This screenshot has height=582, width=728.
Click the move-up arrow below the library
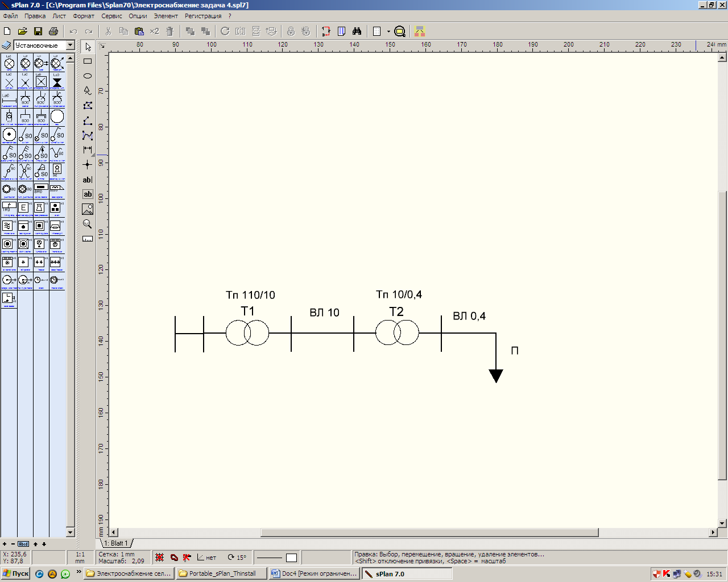point(35,544)
